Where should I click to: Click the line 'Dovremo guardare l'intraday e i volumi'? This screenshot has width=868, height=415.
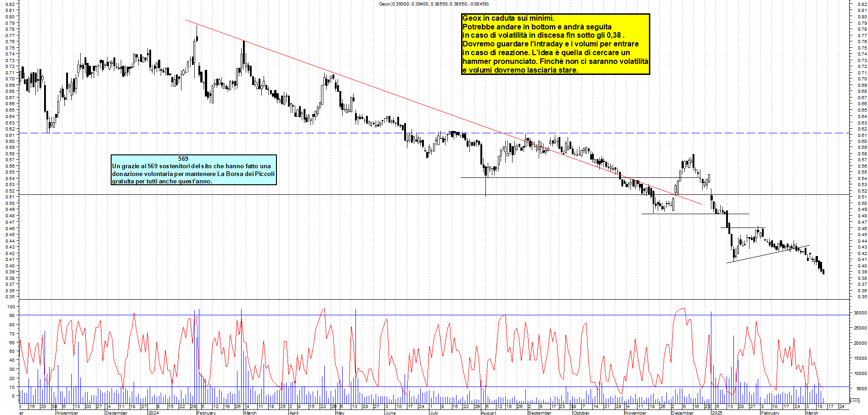coord(551,44)
